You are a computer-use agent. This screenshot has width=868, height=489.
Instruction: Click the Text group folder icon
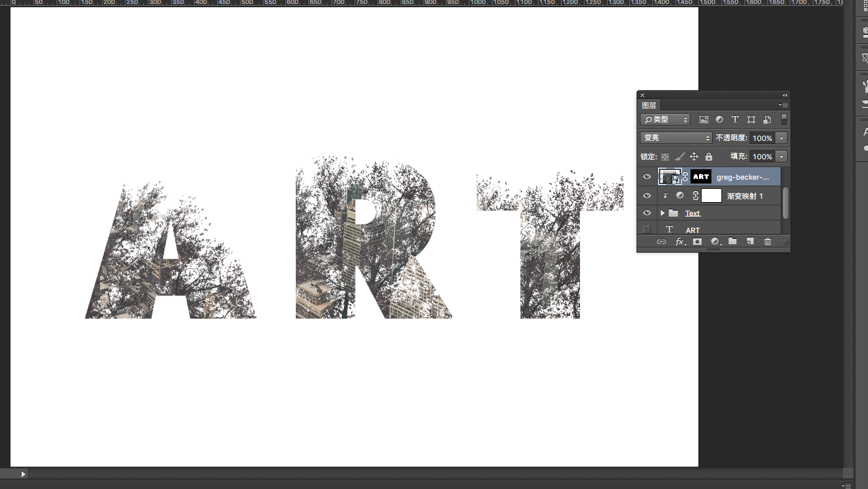[673, 213]
